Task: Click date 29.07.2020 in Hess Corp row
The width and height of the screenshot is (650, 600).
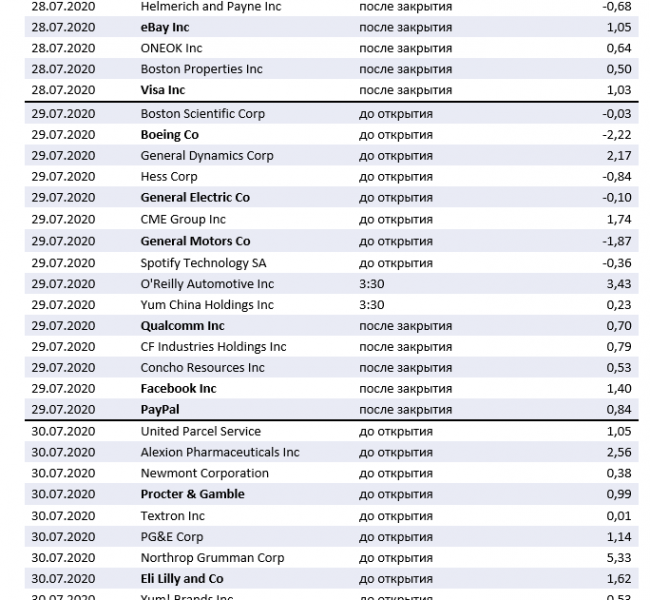Action: [x=63, y=177]
